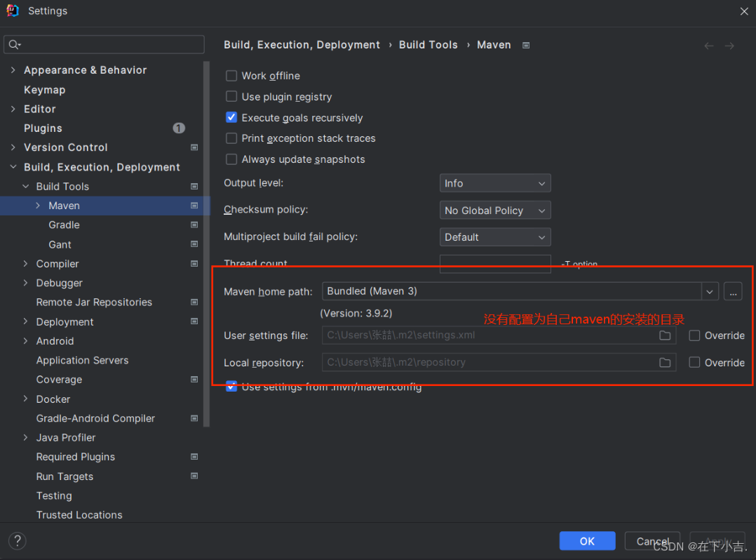756x560 pixels.
Task: Click in the settings search field
Action: 104,44
